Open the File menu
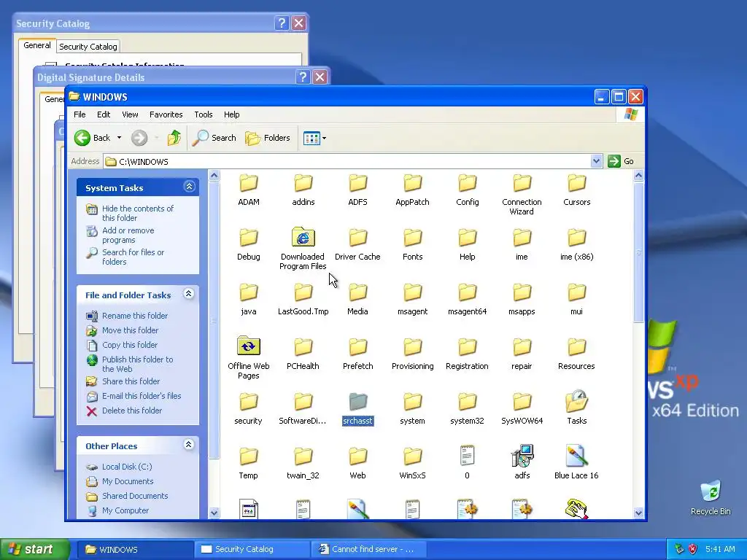This screenshot has height=560, width=747. 80,114
